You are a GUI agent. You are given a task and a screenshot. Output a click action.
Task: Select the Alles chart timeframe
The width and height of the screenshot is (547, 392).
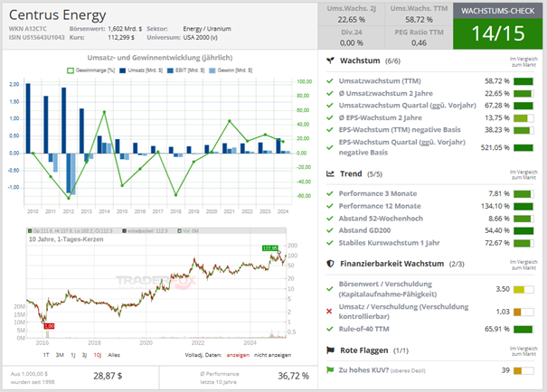[x=114, y=355]
